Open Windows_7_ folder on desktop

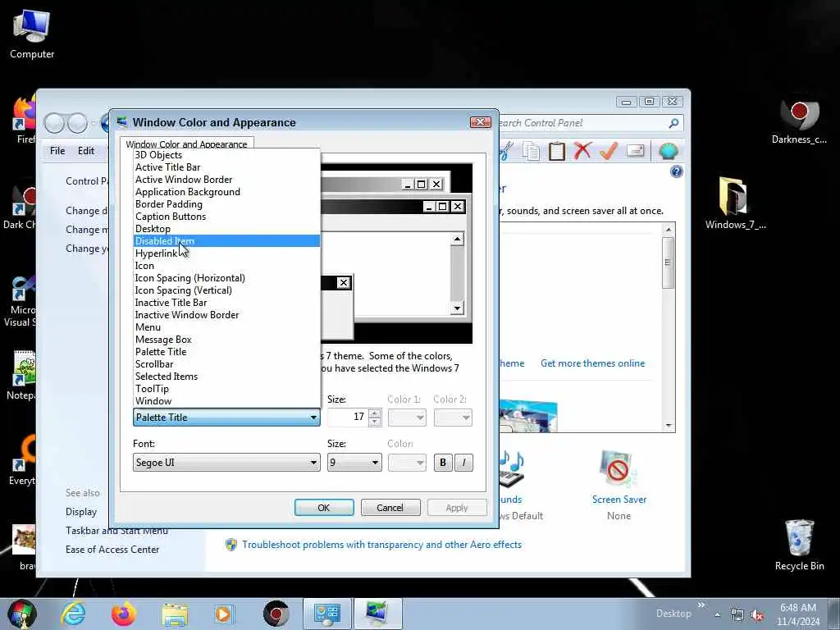[735, 203]
